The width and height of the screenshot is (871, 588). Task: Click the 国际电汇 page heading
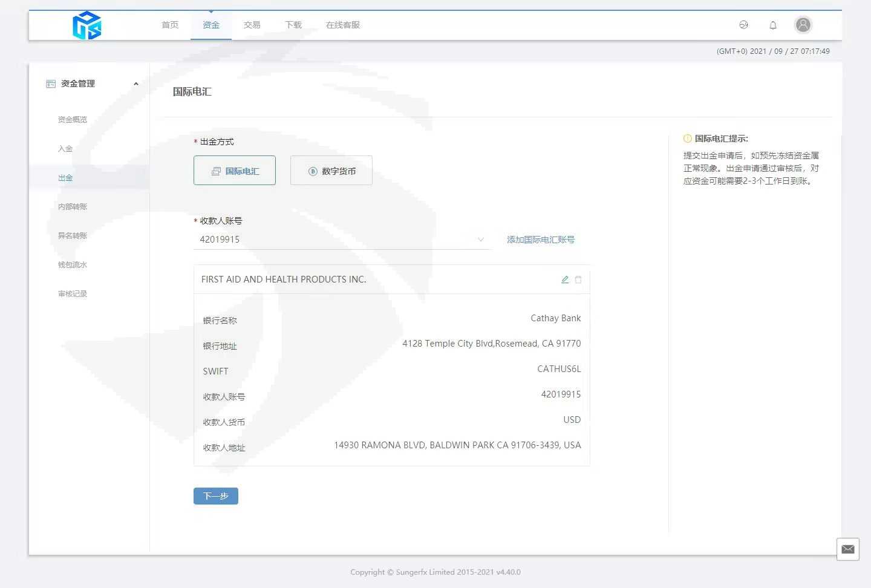tap(192, 92)
